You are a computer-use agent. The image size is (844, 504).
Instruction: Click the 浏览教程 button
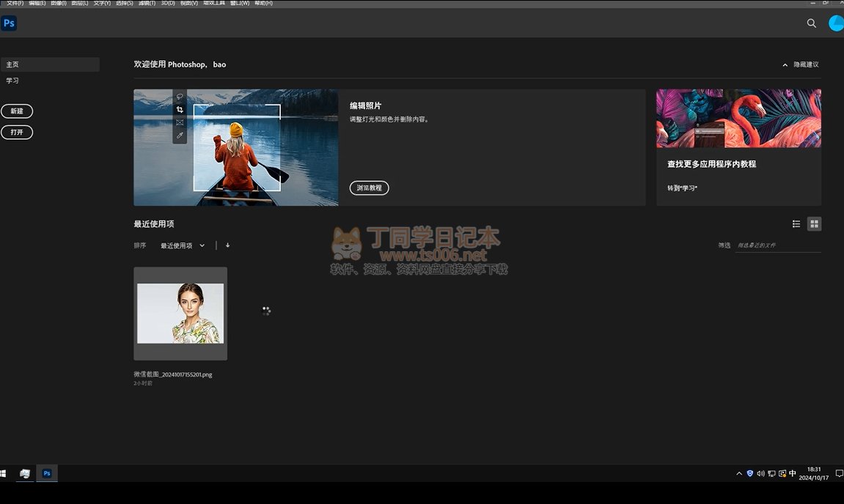369,188
